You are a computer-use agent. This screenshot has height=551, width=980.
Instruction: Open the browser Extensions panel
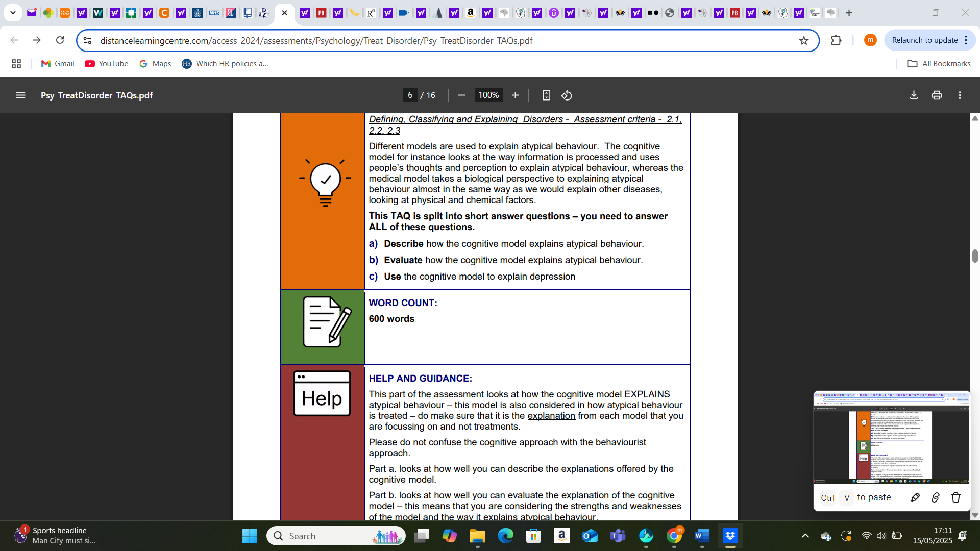coord(836,40)
